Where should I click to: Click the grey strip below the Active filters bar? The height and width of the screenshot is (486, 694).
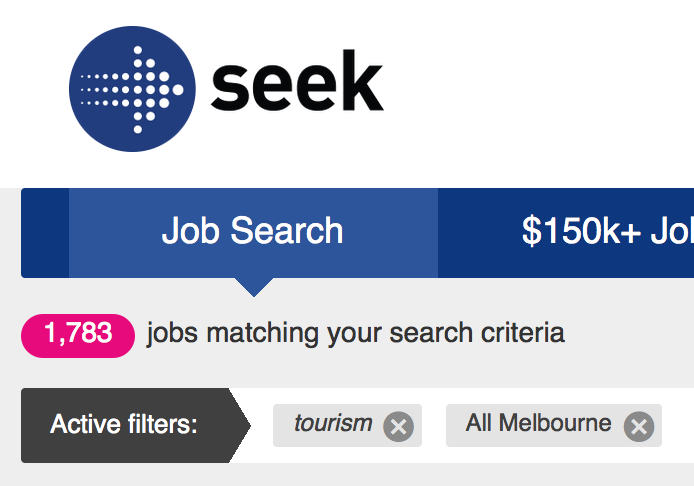350,475
